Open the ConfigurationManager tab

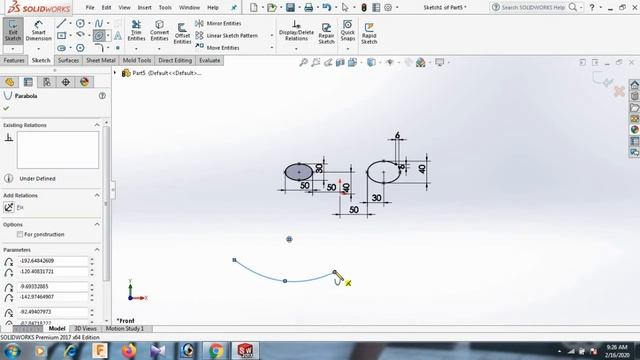[47, 82]
